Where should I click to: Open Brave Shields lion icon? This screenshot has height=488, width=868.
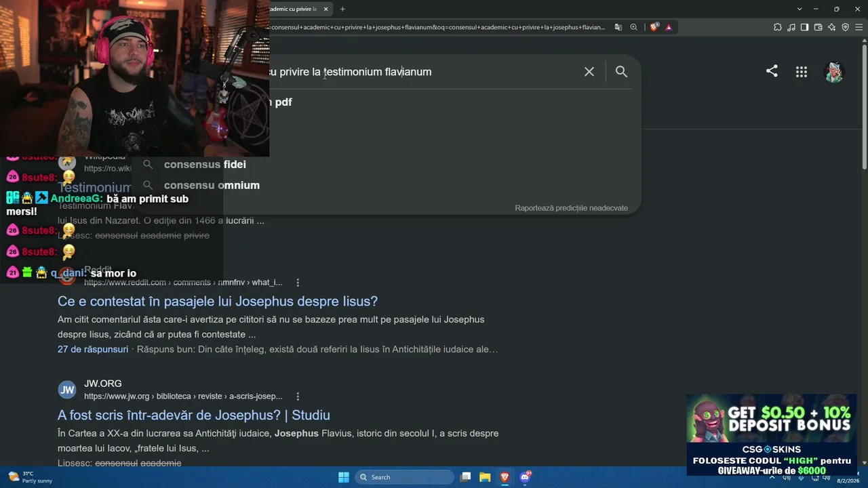pyautogui.click(x=654, y=27)
